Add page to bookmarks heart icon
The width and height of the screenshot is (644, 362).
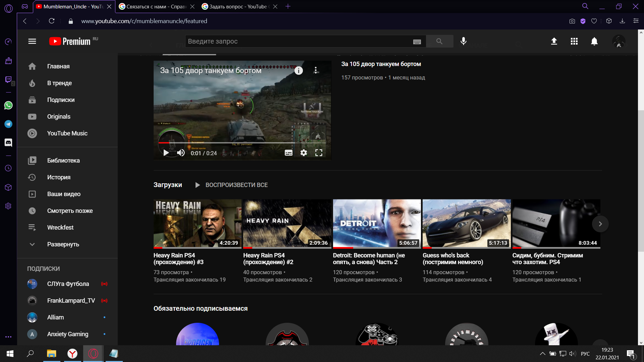click(594, 21)
